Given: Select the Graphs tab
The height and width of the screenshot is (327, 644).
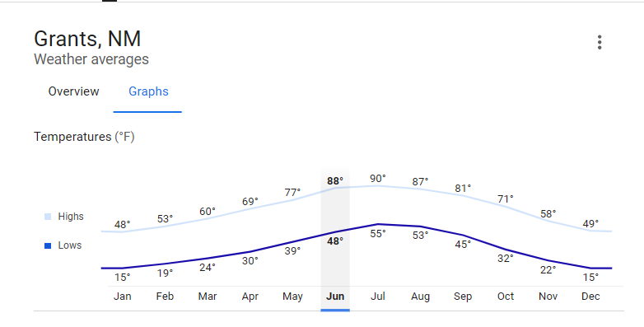Looking at the screenshot, I should coord(148,91).
